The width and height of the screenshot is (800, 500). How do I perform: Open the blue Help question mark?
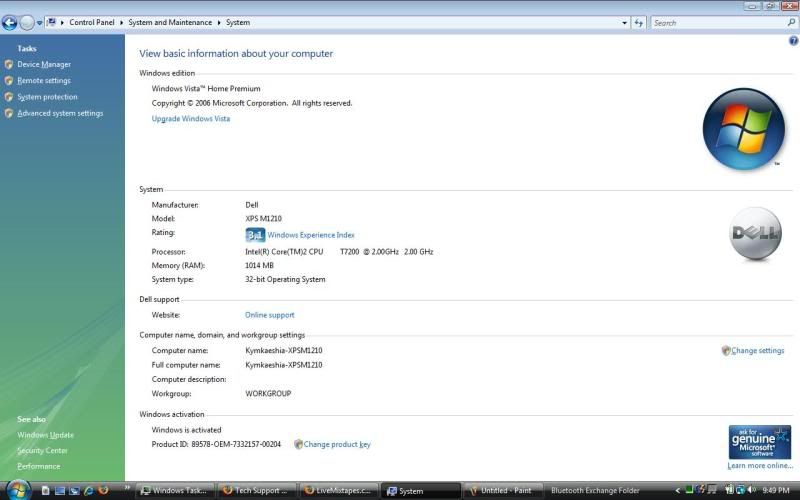(x=793, y=41)
